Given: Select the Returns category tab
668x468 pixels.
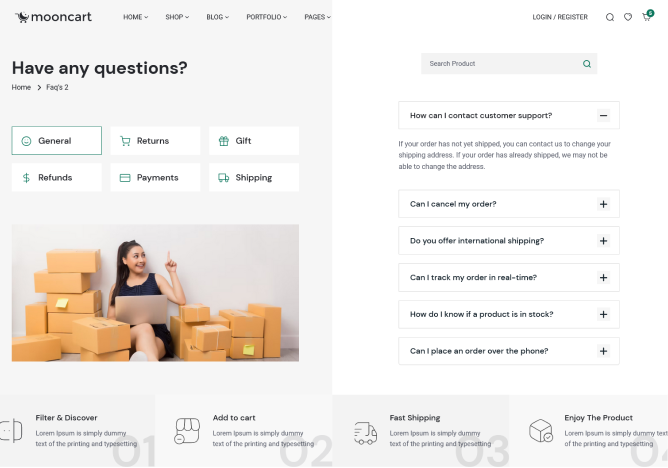Looking at the screenshot, I should point(155,141).
